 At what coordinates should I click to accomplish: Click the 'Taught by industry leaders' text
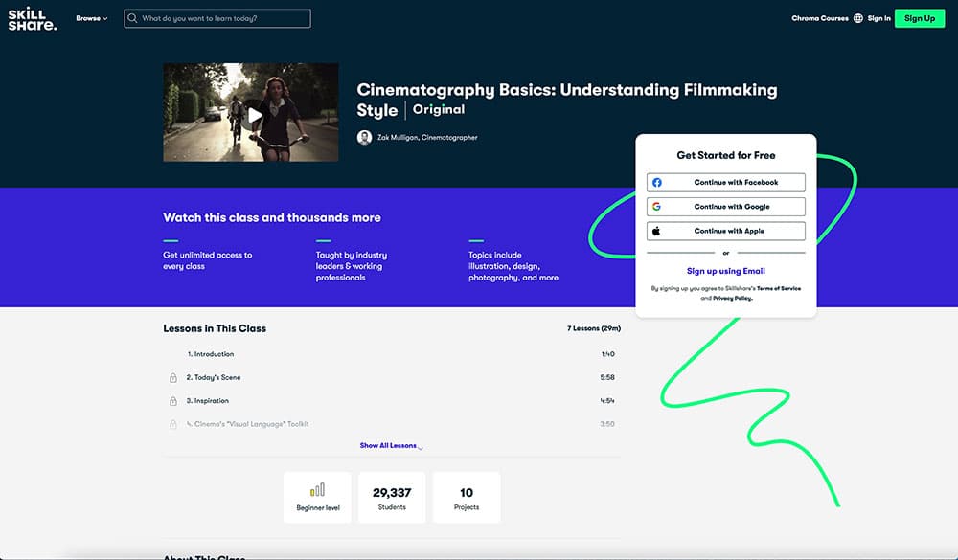point(352,266)
